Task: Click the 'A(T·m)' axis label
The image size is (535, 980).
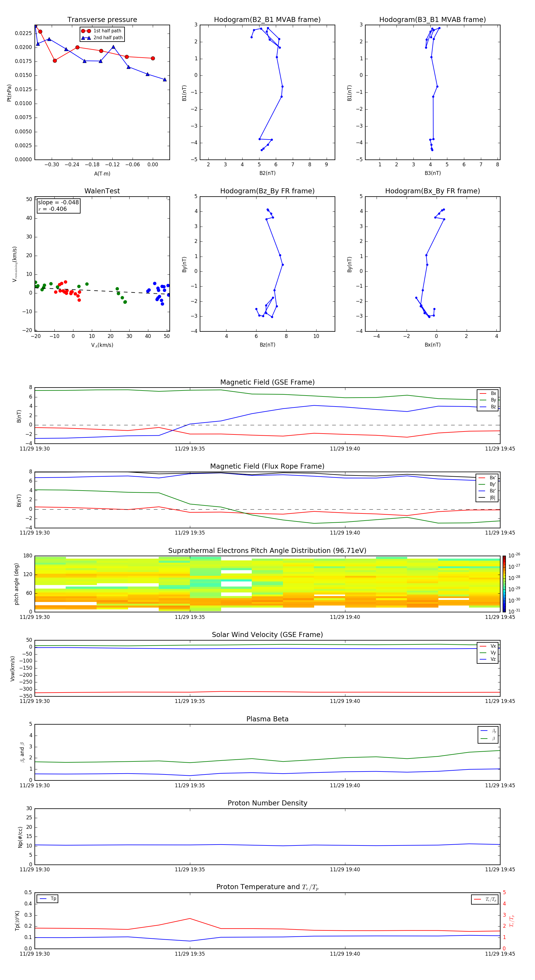Action: pos(102,174)
